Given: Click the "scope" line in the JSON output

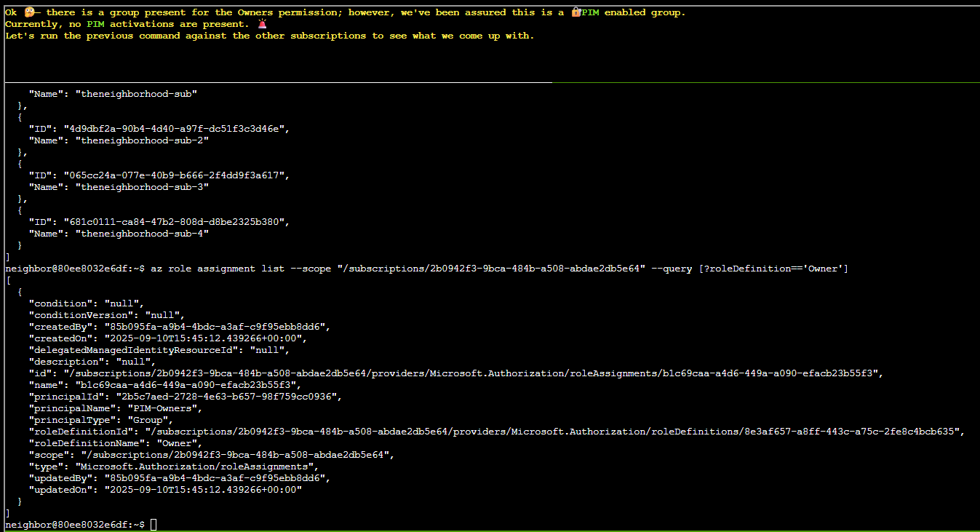Looking at the screenshot, I should 212,455.
